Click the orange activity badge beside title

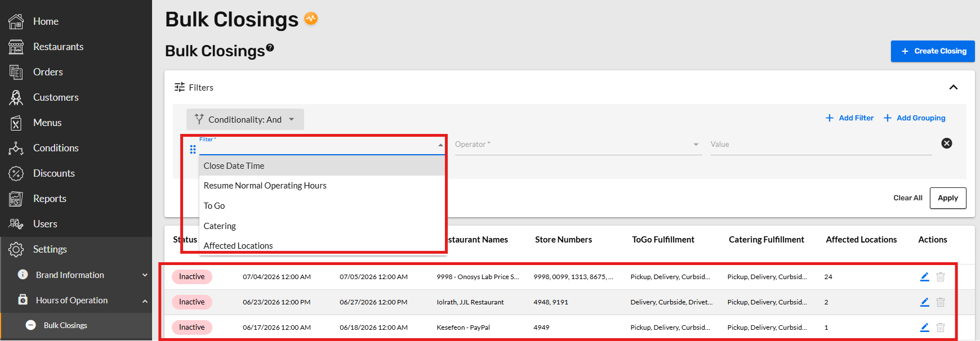(311, 19)
